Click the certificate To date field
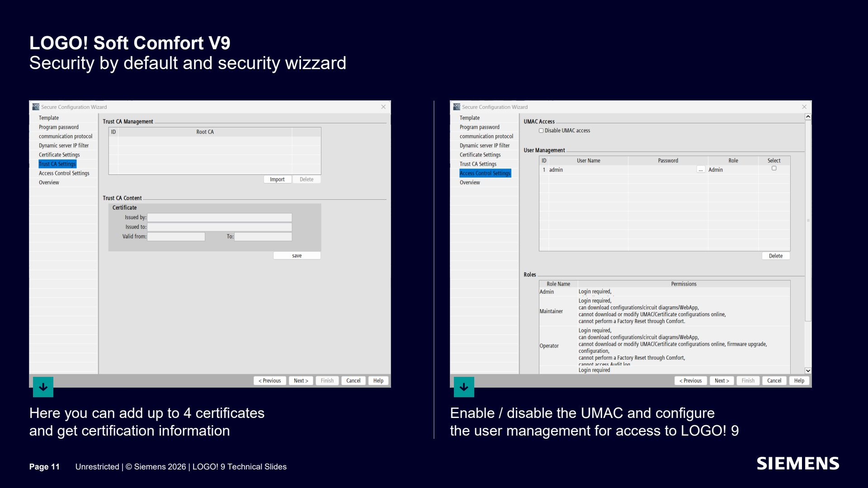This screenshot has height=488, width=868. pos(263,237)
